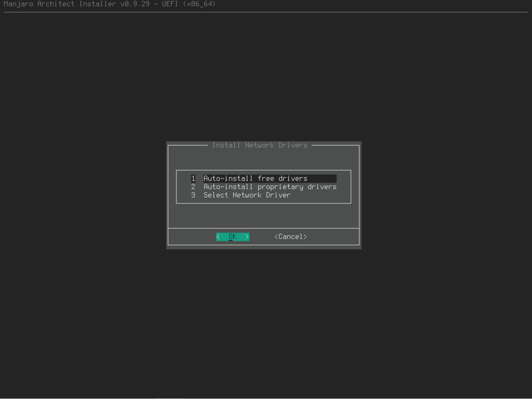Click the right angle bracket of Cancel
The width and height of the screenshot is (532, 399).
(305, 237)
